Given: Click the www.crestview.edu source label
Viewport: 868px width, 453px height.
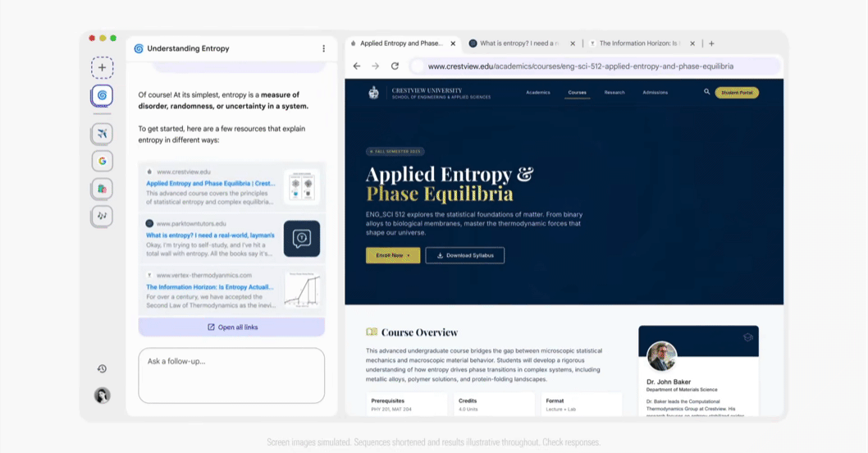Looking at the screenshot, I should [x=183, y=172].
